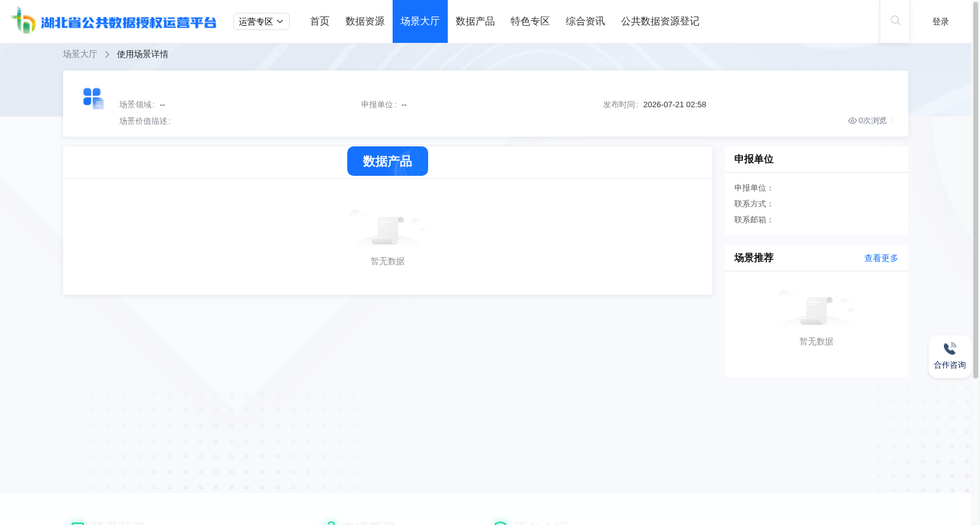The height and width of the screenshot is (525, 980).
Task: Open 数据产品 in top navigation
Action: [475, 21]
